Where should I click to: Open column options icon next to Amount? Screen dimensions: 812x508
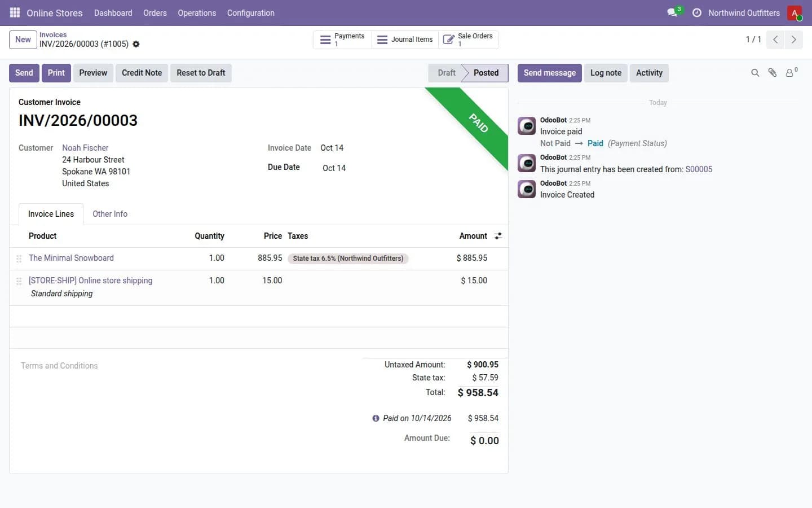(498, 236)
